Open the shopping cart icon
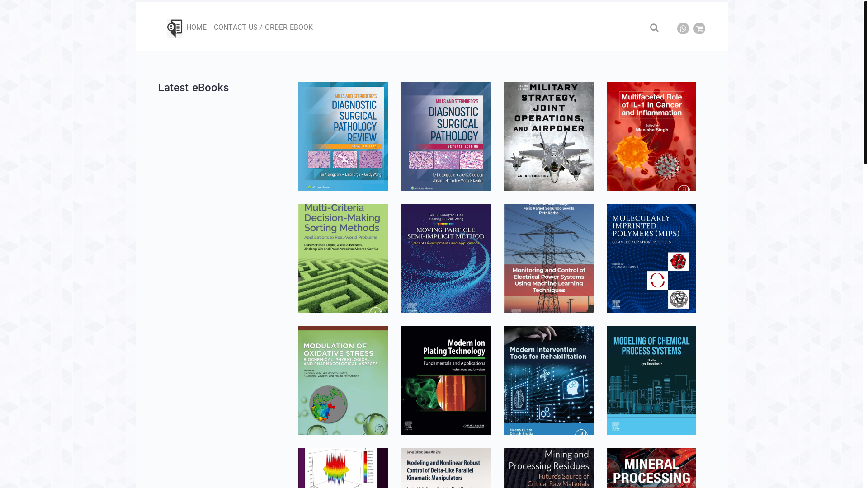 [699, 28]
